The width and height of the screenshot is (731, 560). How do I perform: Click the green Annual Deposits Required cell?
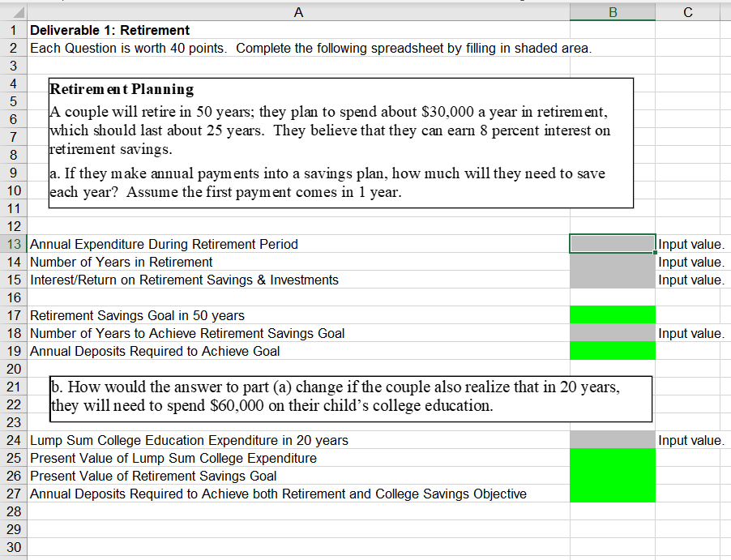coord(612,350)
